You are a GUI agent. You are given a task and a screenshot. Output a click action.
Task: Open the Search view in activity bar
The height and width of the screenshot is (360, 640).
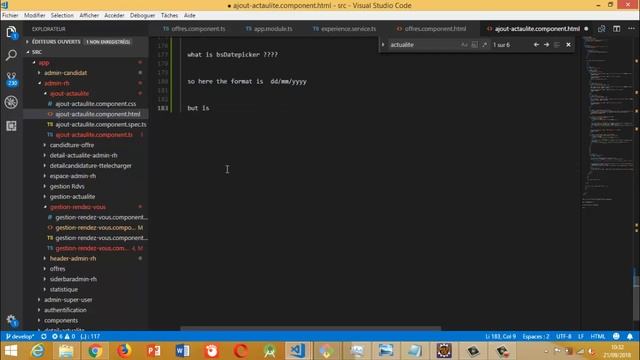[11, 55]
